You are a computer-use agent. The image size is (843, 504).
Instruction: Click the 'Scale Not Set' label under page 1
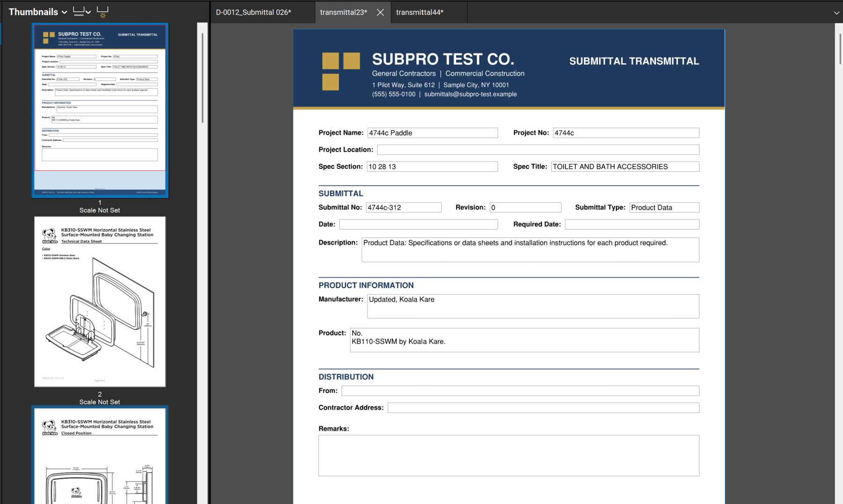[100, 210]
